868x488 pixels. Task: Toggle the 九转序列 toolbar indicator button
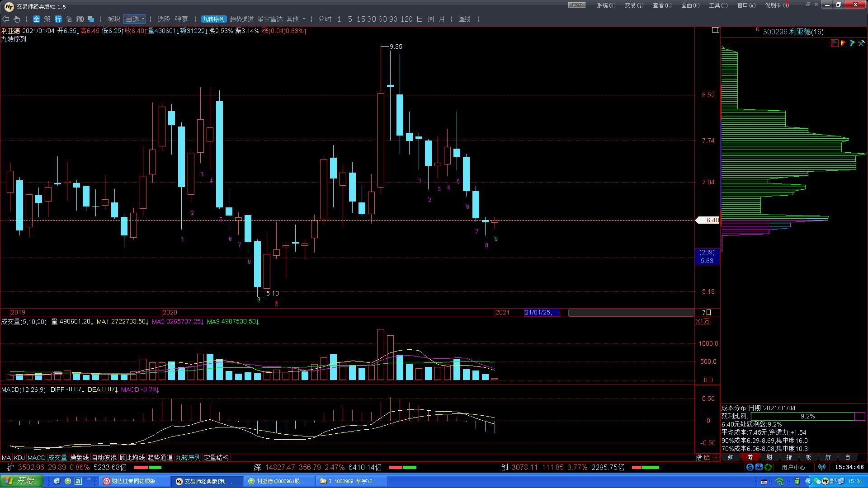coord(213,19)
